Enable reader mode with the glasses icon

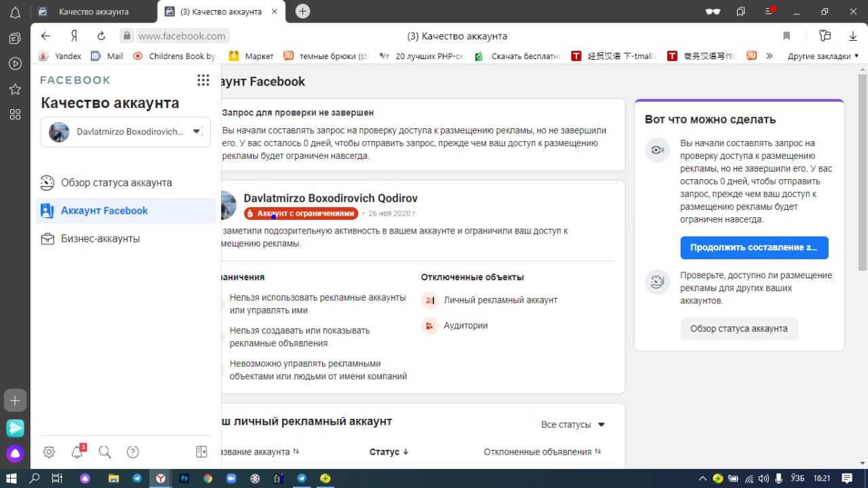(713, 12)
